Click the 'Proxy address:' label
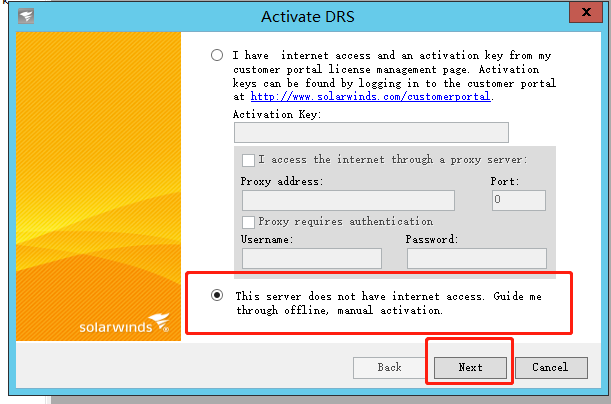 282,181
